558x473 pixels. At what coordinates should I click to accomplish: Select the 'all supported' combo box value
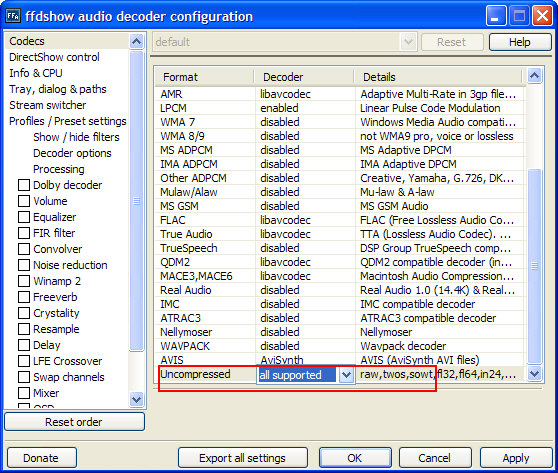click(x=297, y=375)
